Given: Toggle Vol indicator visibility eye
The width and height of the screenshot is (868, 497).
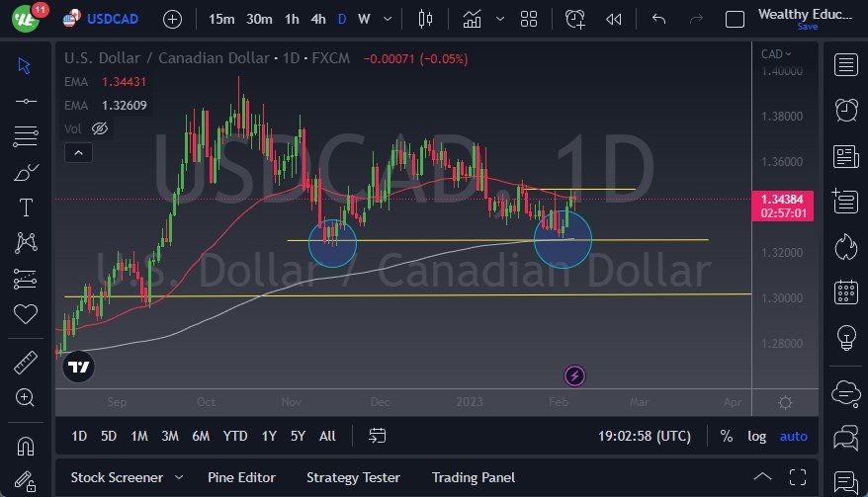Looking at the screenshot, I should click(x=100, y=129).
